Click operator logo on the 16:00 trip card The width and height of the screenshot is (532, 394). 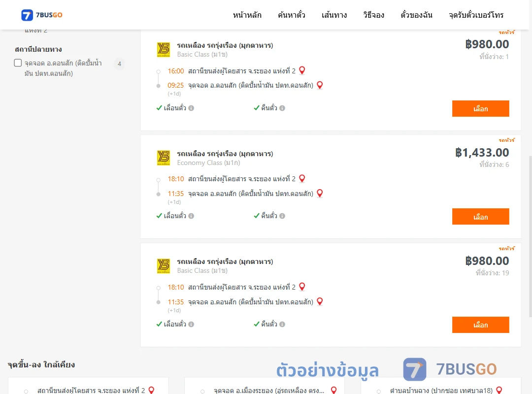coord(164,50)
